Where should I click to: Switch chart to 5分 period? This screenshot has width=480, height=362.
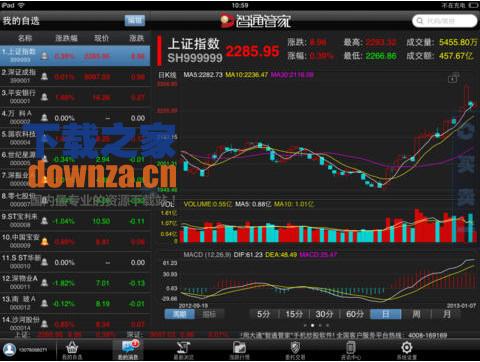(x=263, y=314)
